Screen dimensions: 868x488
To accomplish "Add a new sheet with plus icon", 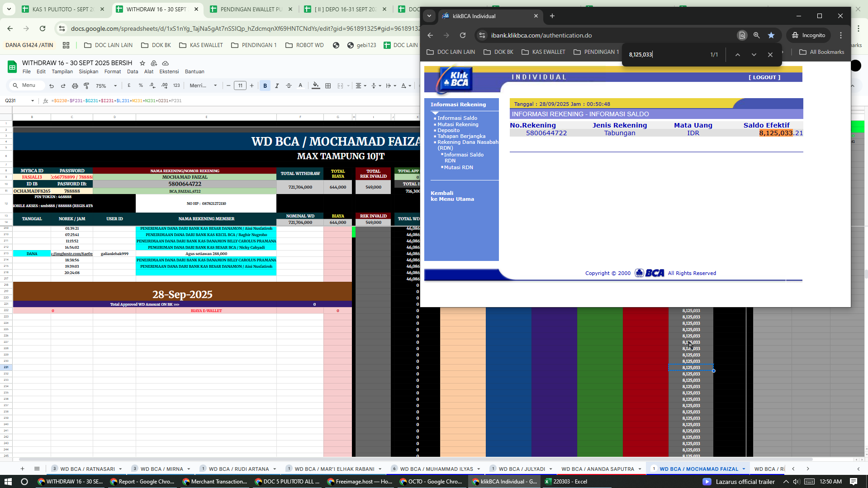I will click(x=22, y=469).
